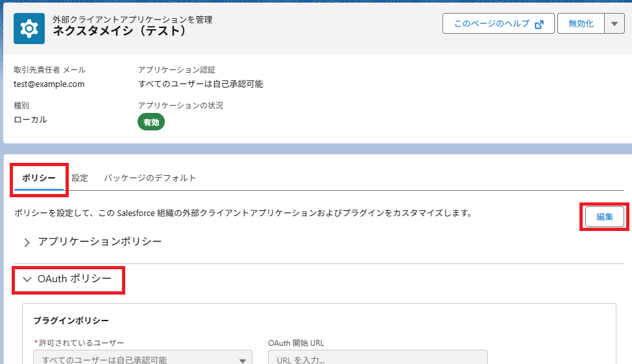The width and height of the screenshot is (632, 364).
Task: Switch to the ポリシー tab
Action: [39, 178]
